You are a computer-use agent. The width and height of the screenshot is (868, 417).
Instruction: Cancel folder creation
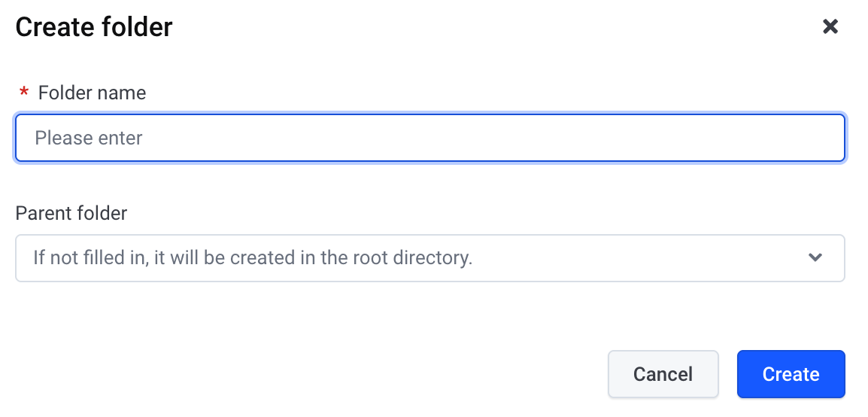point(663,374)
